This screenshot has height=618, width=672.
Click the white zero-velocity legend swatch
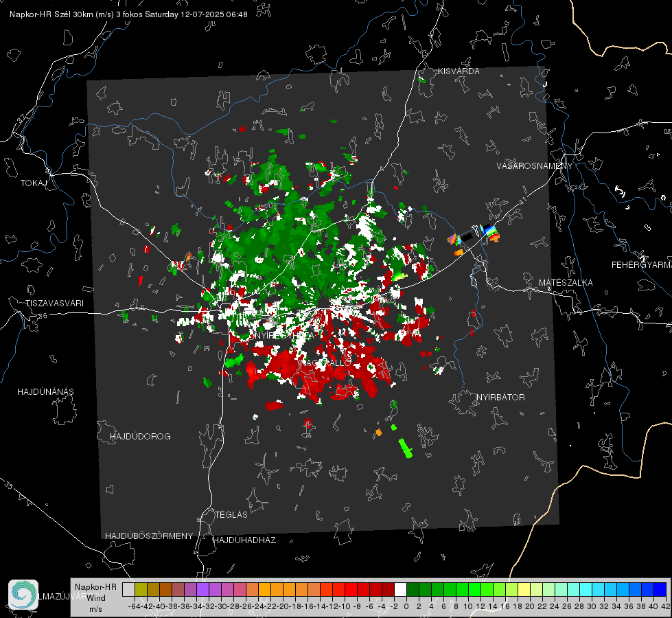[400, 589]
